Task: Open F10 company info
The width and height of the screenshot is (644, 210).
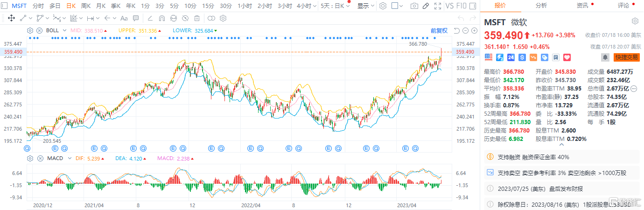Action: coord(462,6)
